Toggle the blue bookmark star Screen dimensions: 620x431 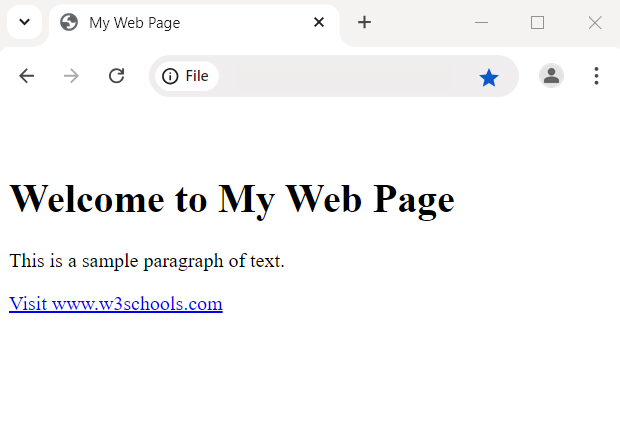tap(488, 77)
